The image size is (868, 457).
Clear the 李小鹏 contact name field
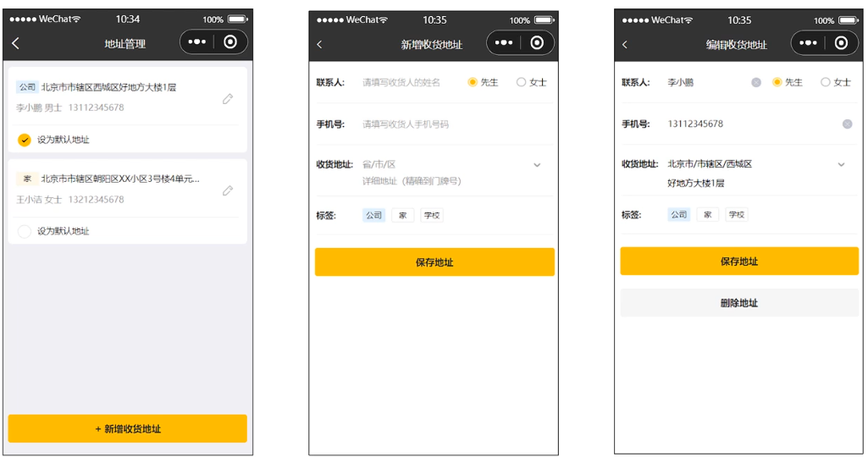[x=756, y=82]
